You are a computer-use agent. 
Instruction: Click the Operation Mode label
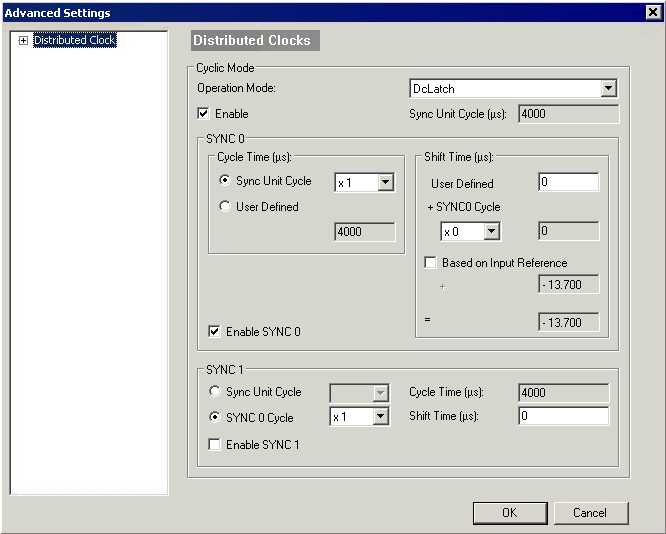click(x=236, y=88)
